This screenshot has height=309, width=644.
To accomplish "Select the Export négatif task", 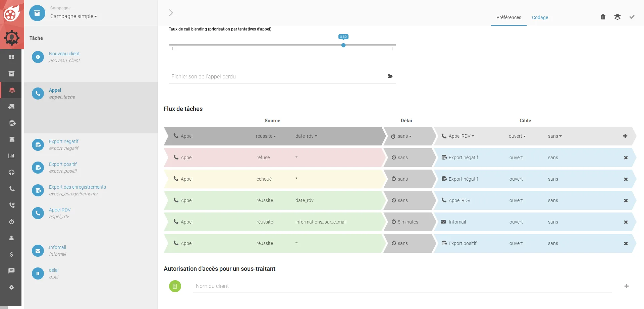I will (x=91, y=145).
